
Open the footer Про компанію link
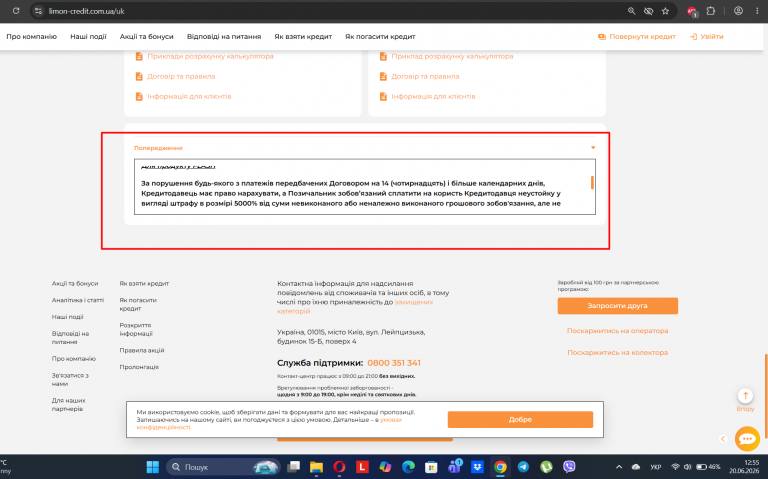point(74,359)
